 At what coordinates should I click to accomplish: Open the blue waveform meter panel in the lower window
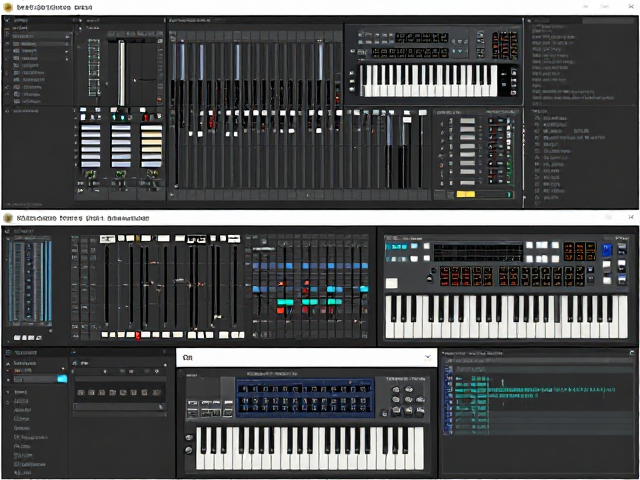(30, 282)
